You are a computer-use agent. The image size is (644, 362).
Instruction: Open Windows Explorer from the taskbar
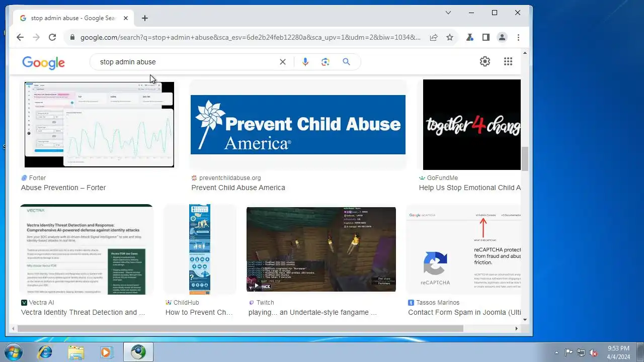coord(76,352)
